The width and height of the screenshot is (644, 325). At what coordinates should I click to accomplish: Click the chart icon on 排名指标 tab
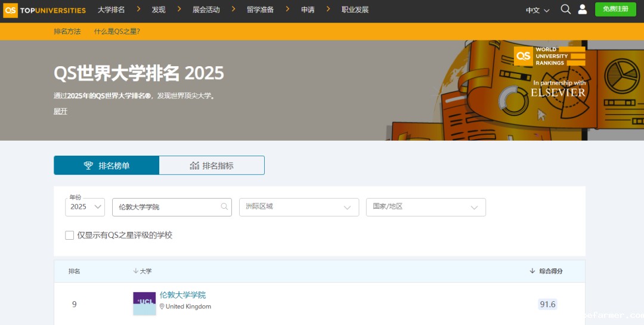point(194,166)
